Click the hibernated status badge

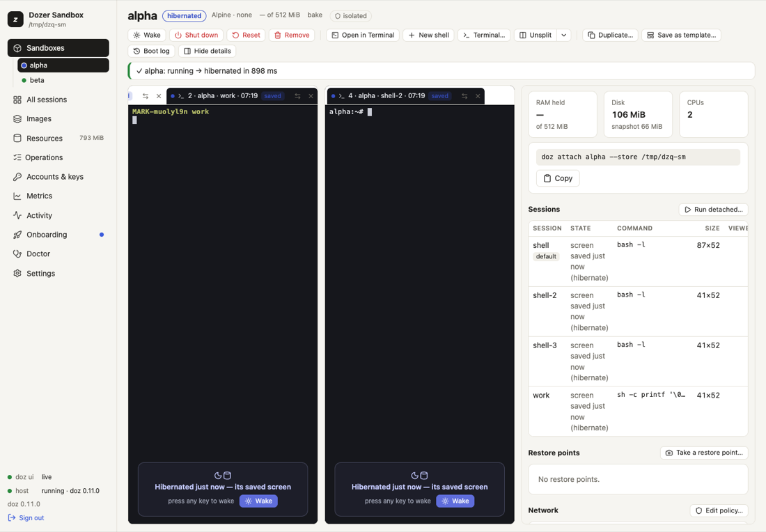point(184,15)
